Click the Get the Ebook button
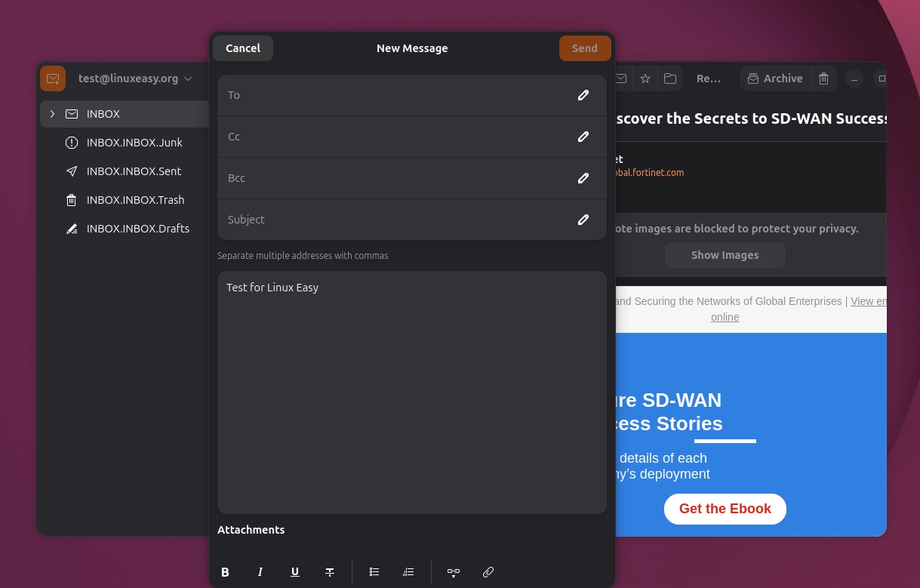 point(725,509)
